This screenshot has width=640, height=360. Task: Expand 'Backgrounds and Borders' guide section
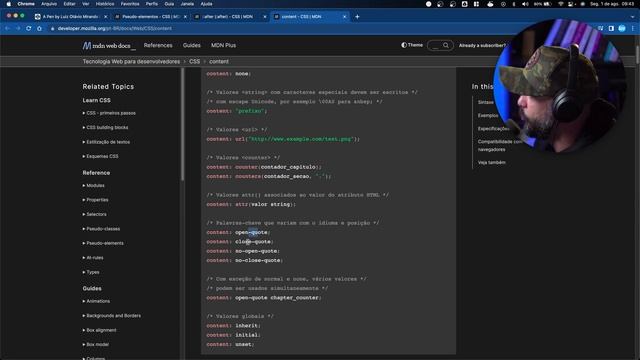pos(112,316)
